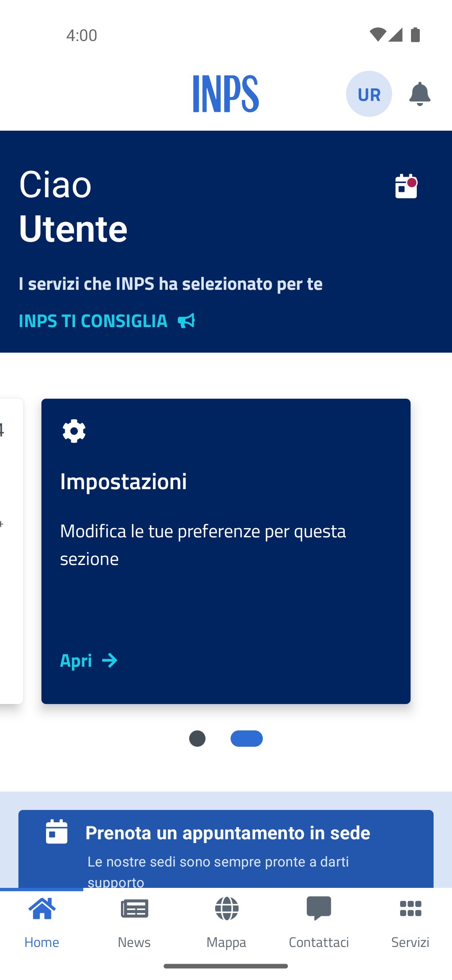Tap the megaphone icon beside INPS TI CONSIGLIA
This screenshot has height=980, width=452.
tap(187, 321)
